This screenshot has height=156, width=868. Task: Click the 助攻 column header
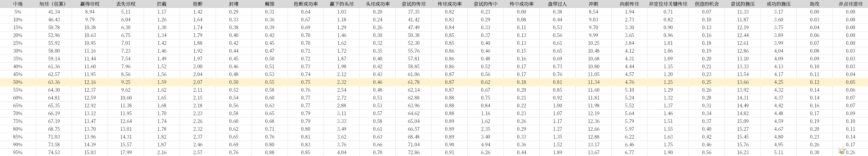click(x=814, y=4)
